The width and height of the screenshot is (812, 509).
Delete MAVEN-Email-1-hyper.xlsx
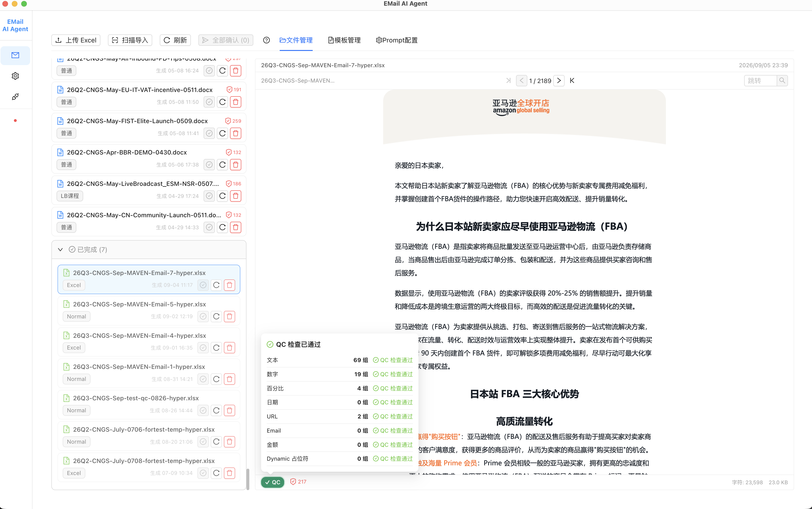(230, 379)
